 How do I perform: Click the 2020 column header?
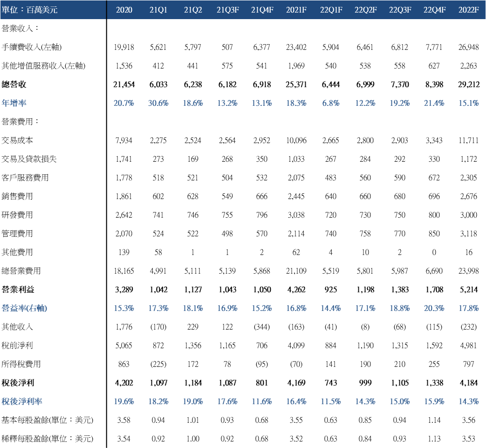coord(124,10)
